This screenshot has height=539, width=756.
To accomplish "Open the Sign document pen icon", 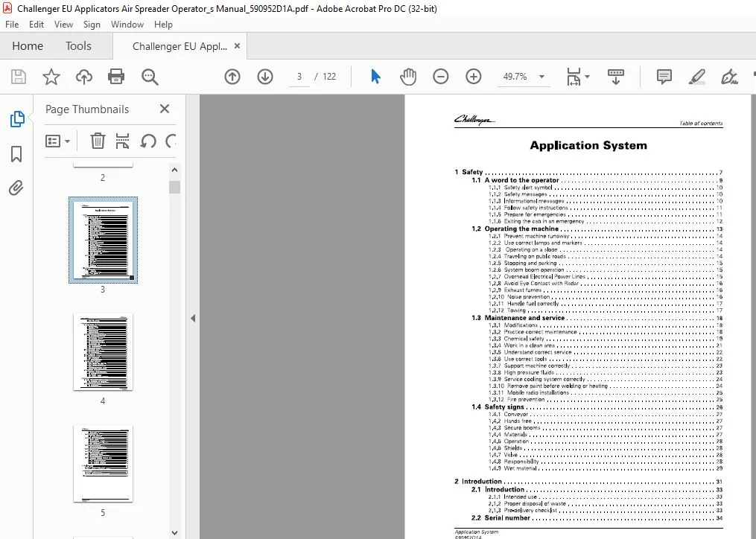I will 729,77.
